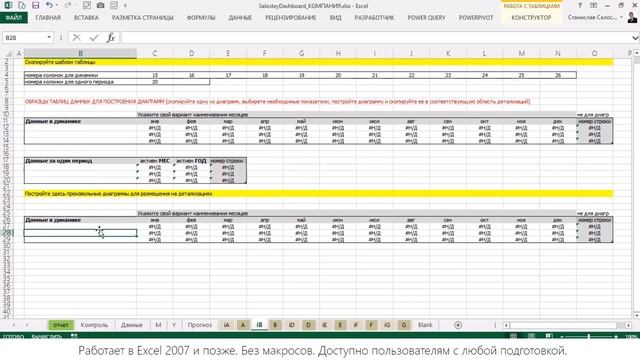Screen dimensions: 640x360
Task: Switch to the M sheet tab
Action: 158,325
